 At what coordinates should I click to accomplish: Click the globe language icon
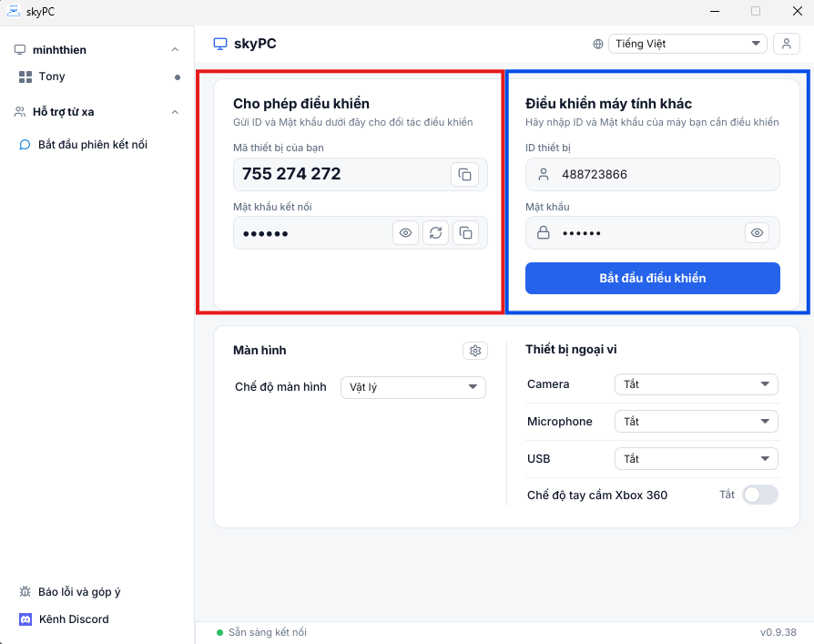[x=598, y=44]
